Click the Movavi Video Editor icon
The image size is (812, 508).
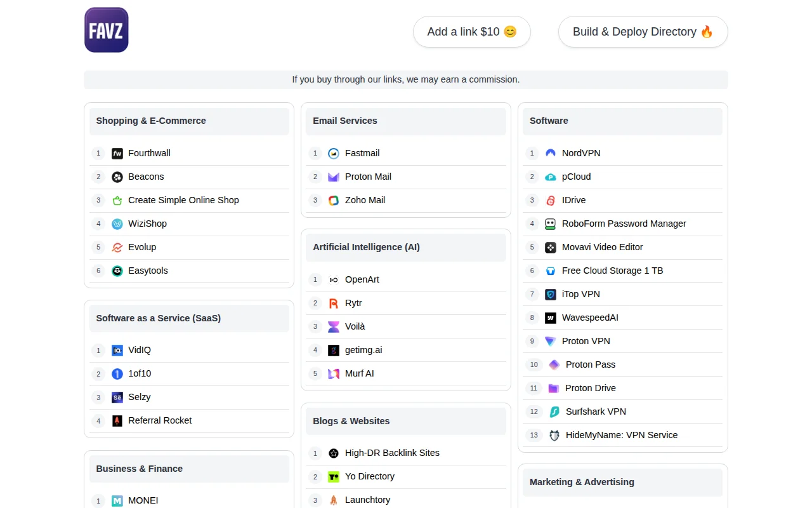coord(551,247)
